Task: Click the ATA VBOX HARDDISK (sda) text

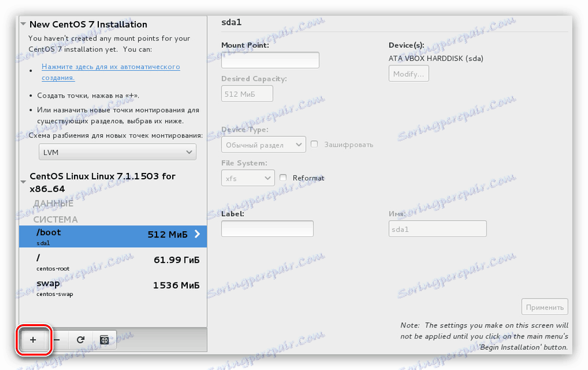Action: [x=435, y=58]
